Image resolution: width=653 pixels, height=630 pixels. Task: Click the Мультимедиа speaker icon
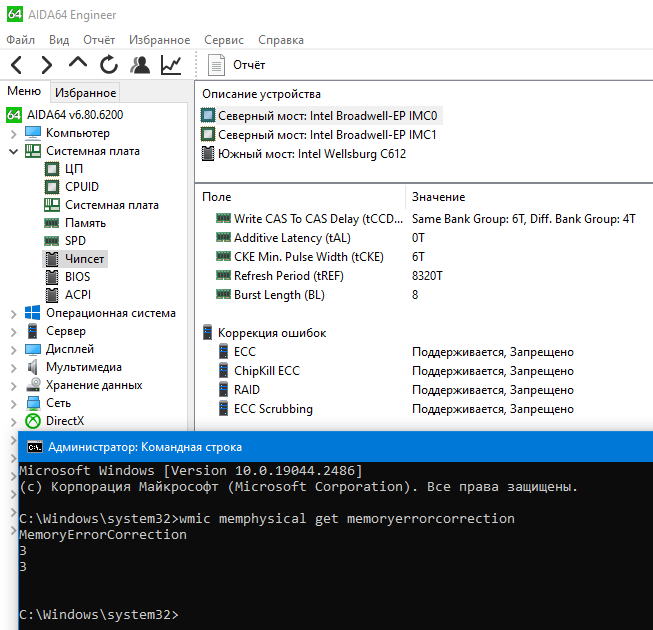tap(32, 367)
